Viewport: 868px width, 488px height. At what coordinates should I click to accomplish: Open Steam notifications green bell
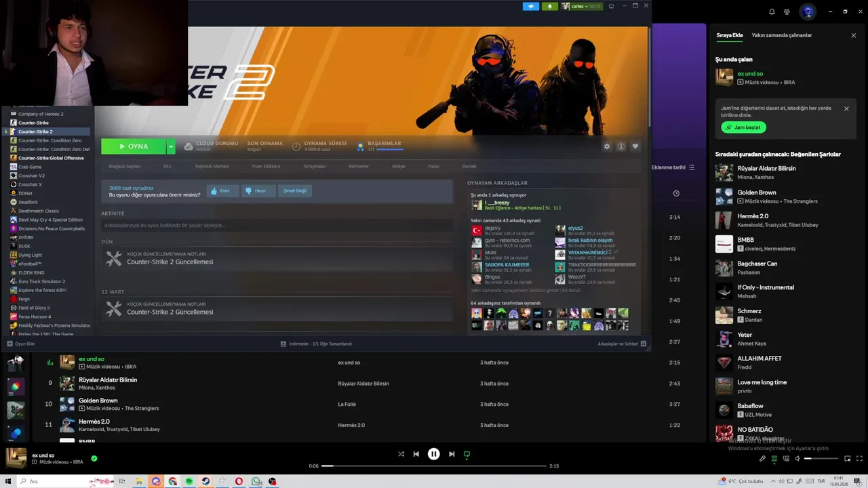[x=549, y=6]
